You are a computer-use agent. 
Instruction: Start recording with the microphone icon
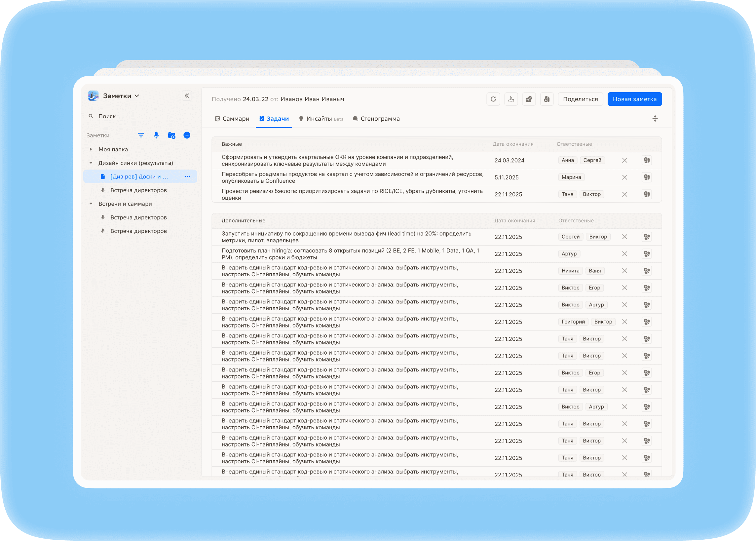(x=156, y=135)
